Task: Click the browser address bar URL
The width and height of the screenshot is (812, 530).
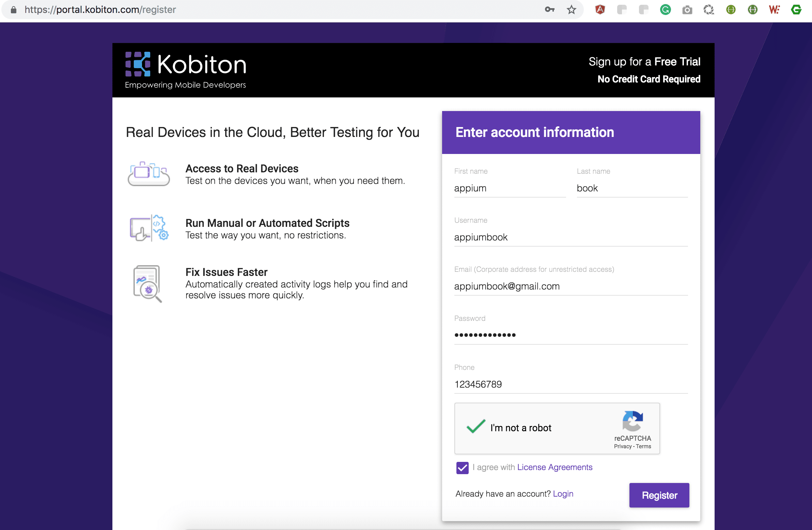Action: tap(100, 10)
